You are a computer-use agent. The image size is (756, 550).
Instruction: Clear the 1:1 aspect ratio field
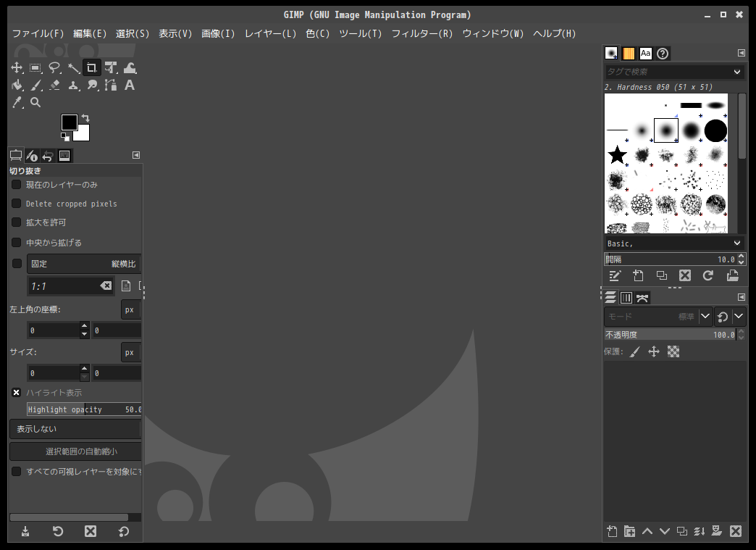click(x=106, y=286)
